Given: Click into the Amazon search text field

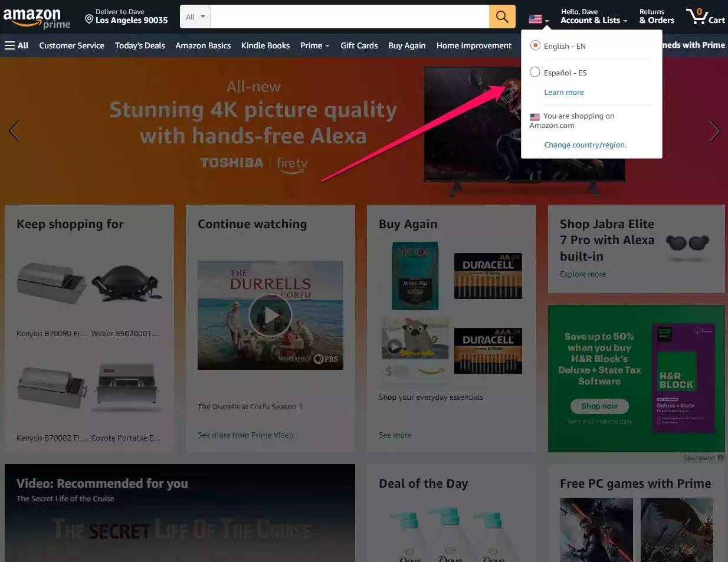Looking at the screenshot, I should pos(349,17).
